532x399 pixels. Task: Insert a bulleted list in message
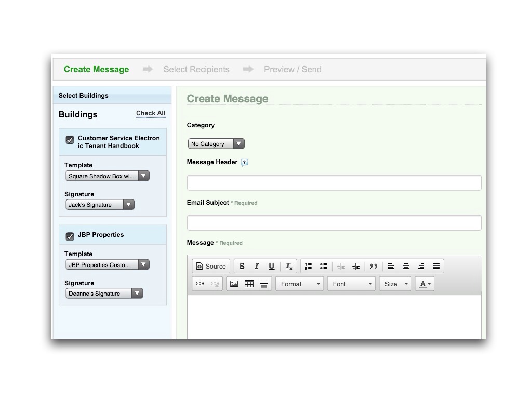coord(323,267)
